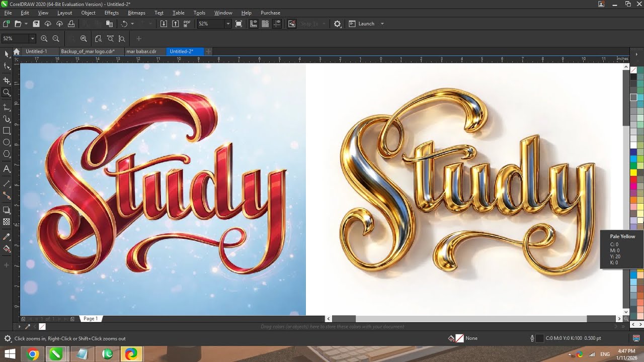Expand the Launch dropdown arrow
Viewport: 644px width, 362px height.
[x=382, y=24]
